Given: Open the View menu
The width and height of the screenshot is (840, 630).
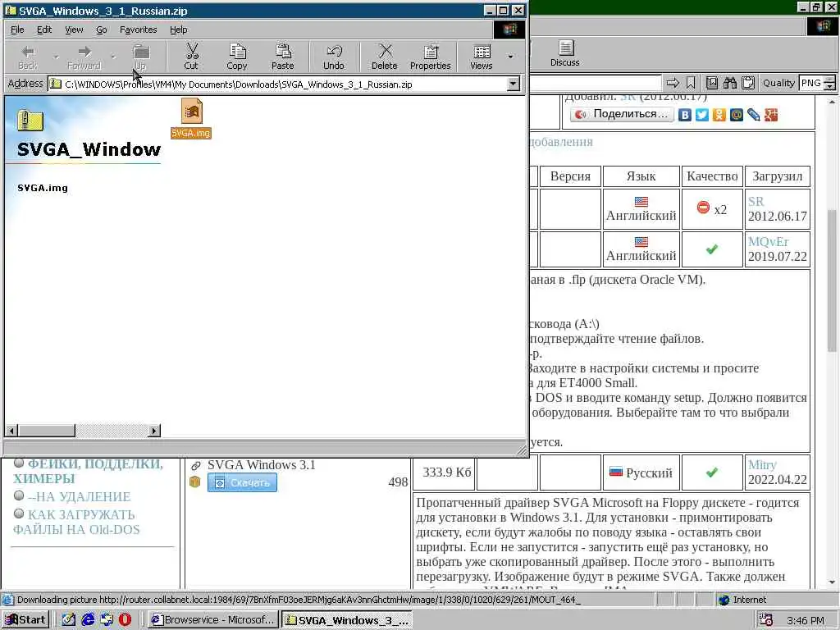Looking at the screenshot, I should (x=74, y=30).
